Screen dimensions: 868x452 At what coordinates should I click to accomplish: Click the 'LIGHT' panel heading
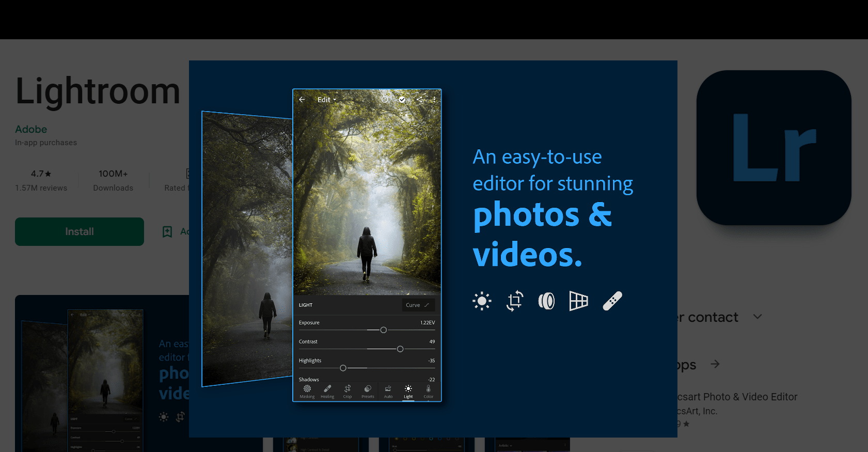(306, 305)
